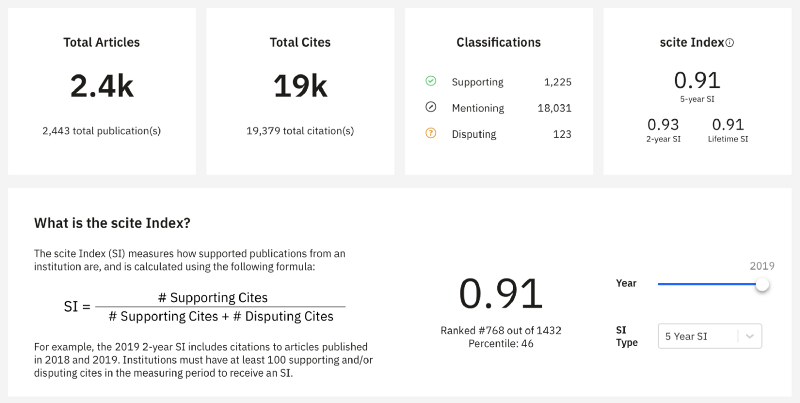Select the Lifetime SI value 0.91
The image size is (800, 403).
coord(728,125)
